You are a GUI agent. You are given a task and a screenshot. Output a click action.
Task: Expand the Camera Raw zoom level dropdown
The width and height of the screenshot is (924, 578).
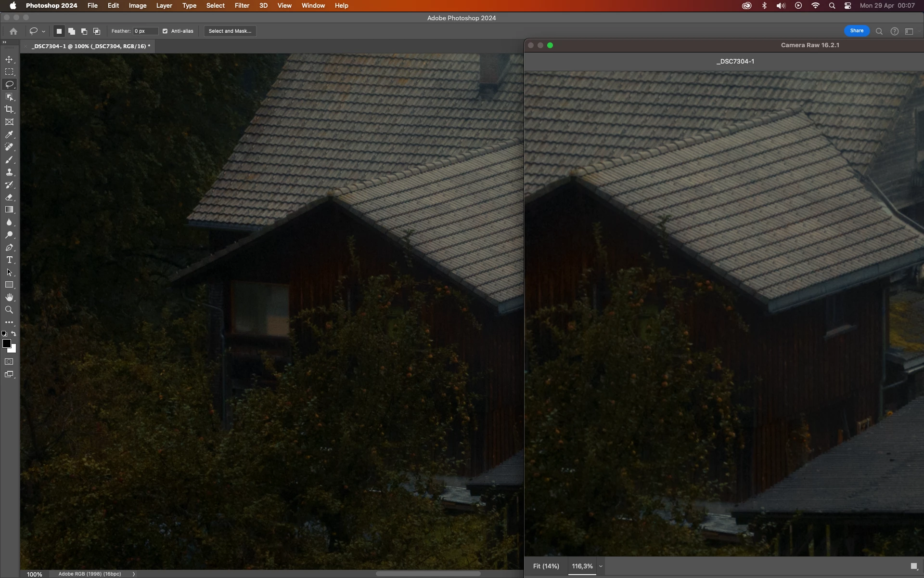(x=601, y=566)
